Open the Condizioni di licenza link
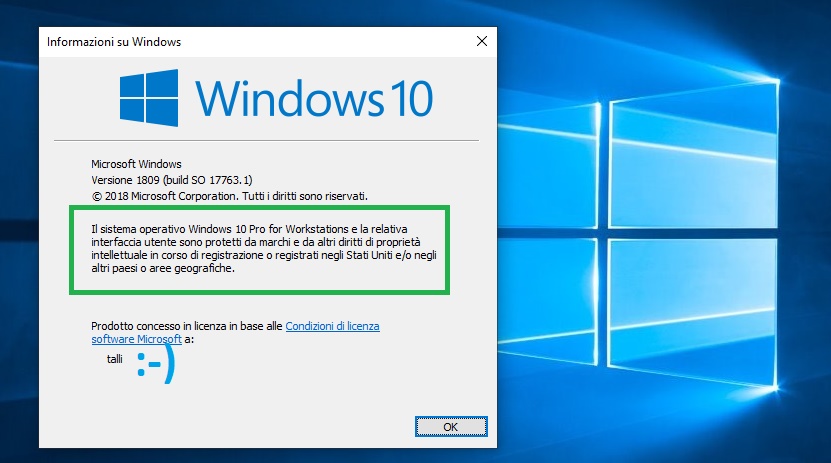 pyautogui.click(x=332, y=326)
